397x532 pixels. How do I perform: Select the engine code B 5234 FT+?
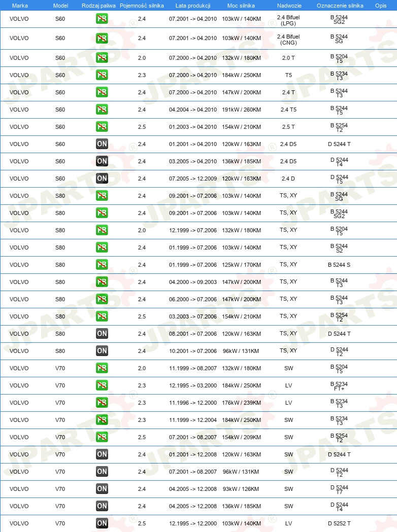(x=339, y=386)
